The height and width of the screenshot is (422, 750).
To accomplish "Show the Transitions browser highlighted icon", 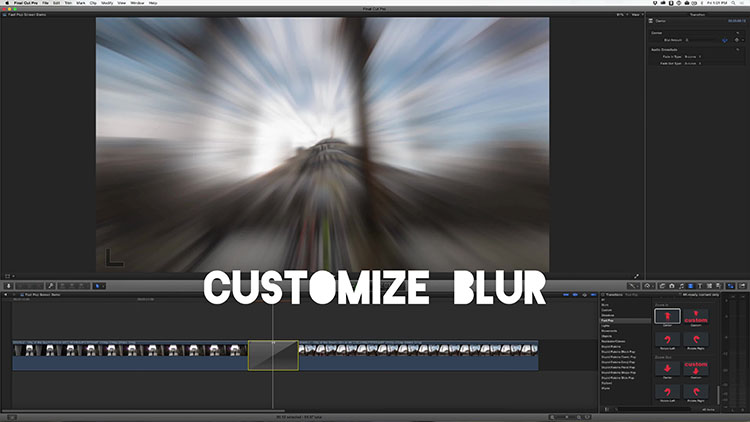I will 690,286.
